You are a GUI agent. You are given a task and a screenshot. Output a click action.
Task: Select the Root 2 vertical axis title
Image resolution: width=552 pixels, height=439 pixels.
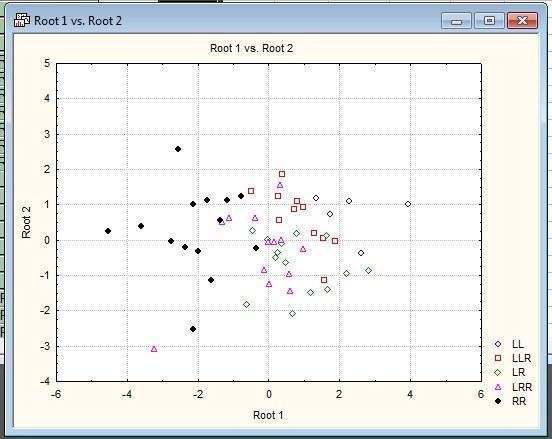(26, 222)
